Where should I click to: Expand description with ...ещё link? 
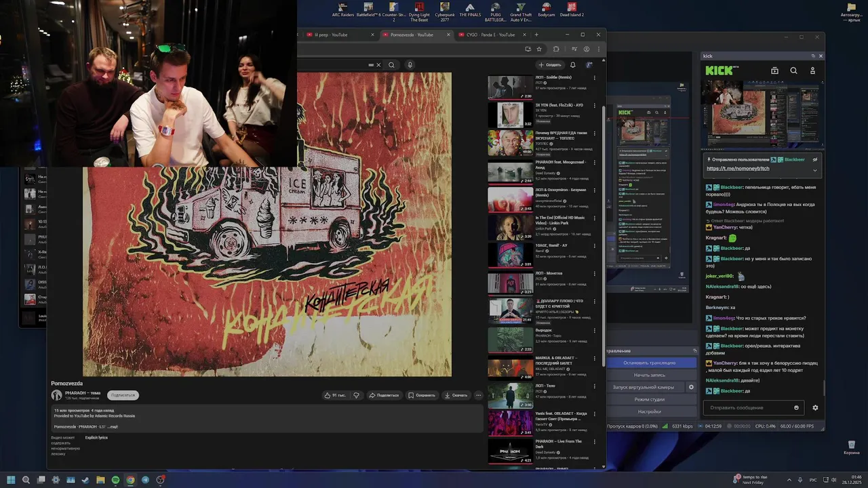(113, 427)
